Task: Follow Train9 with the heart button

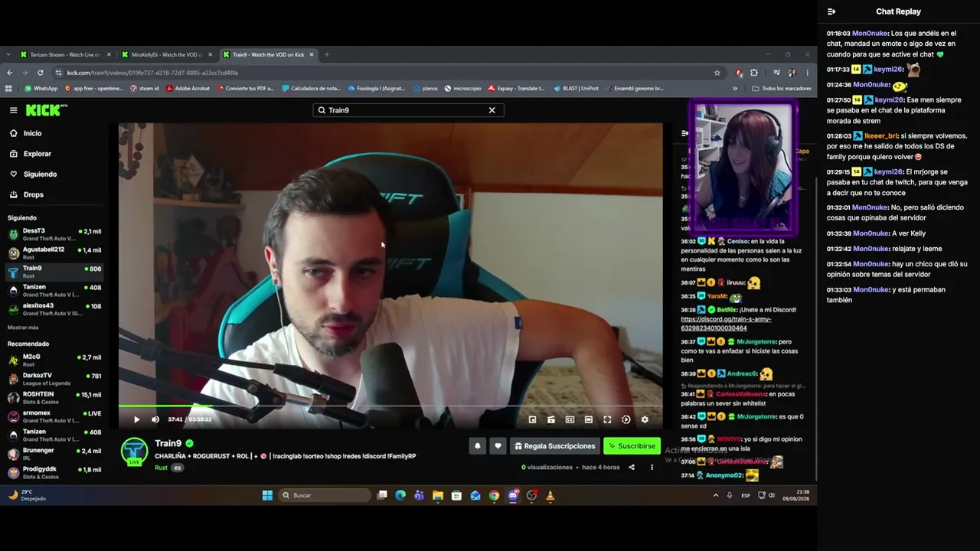Action: 498,446
